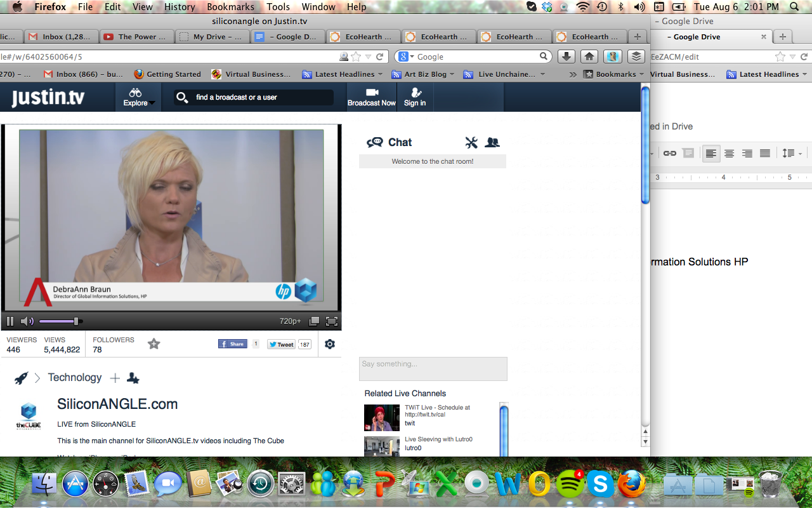This screenshot has height=508, width=812.
Task: Open the Bookmarks toolbar menu
Action: pyautogui.click(x=614, y=74)
